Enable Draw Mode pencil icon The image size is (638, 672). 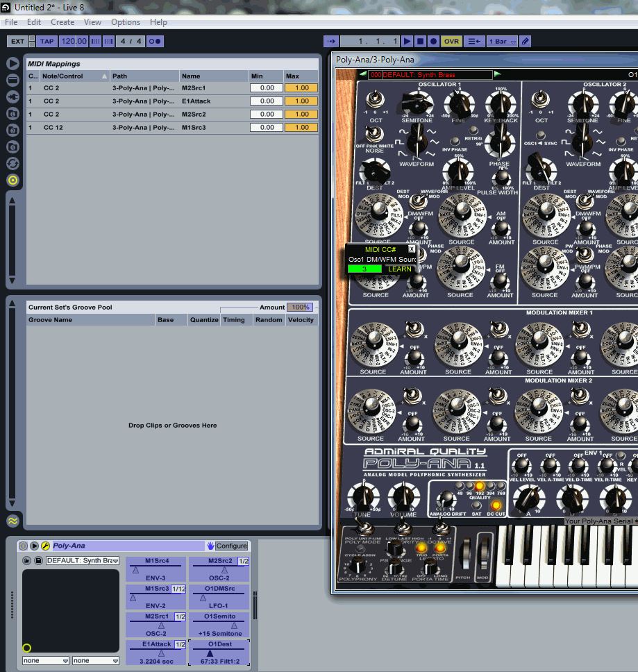click(526, 41)
